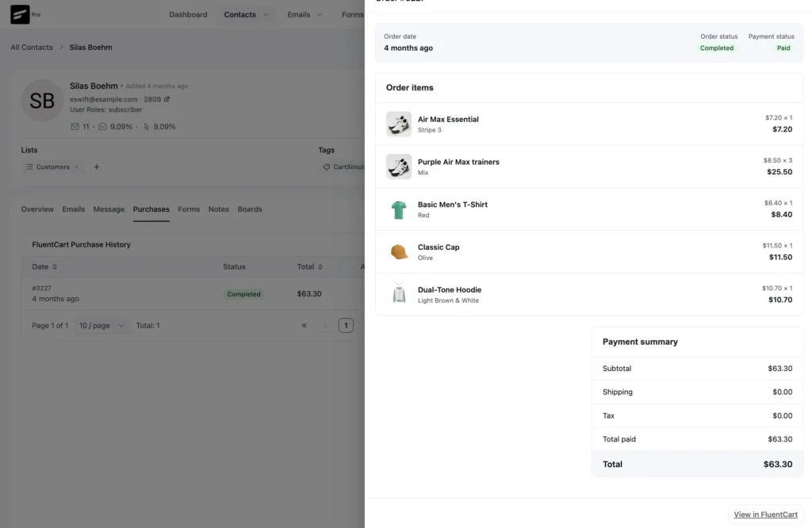Viewport: 812px width, 528px height.
Task: Switch to the contact Forms tab
Action: pyautogui.click(x=189, y=209)
